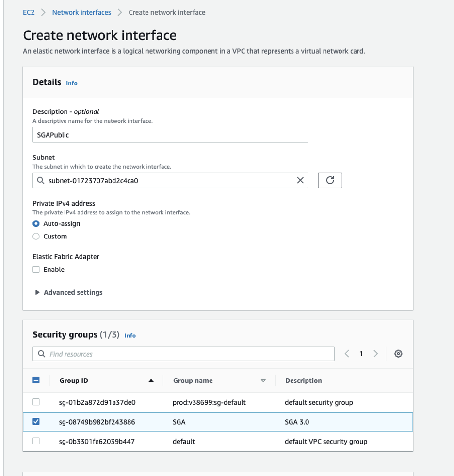Enable the Elastic Fabric Adapter checkbox
Viewport: 454px width, 476px height.
[x=36, y=269]
